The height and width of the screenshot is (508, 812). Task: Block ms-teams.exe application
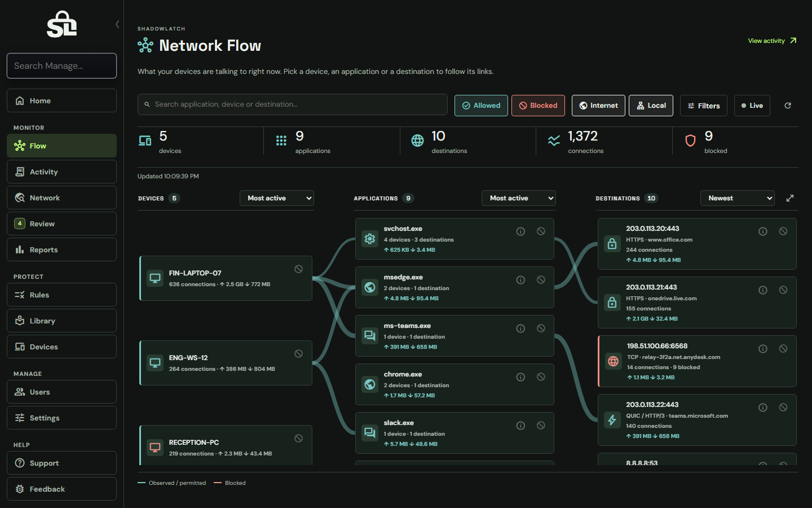point(541,329)
